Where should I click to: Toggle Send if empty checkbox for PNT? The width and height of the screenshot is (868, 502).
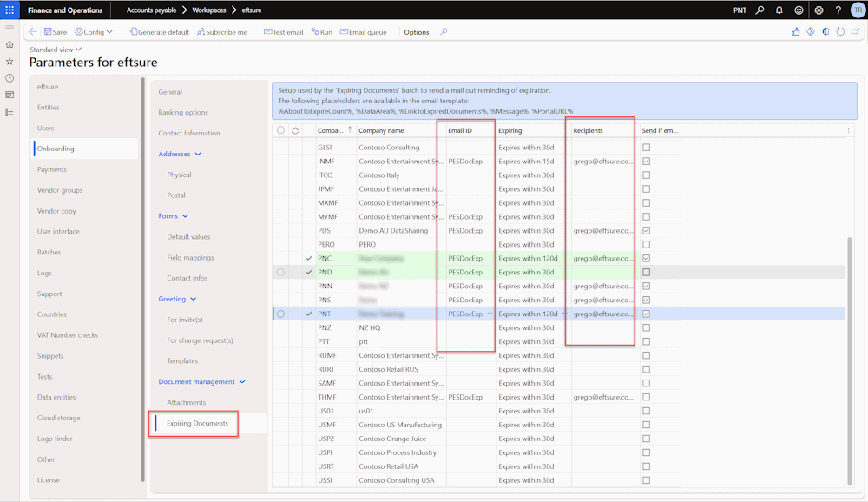pyautogui.click(x=646, y=314)
